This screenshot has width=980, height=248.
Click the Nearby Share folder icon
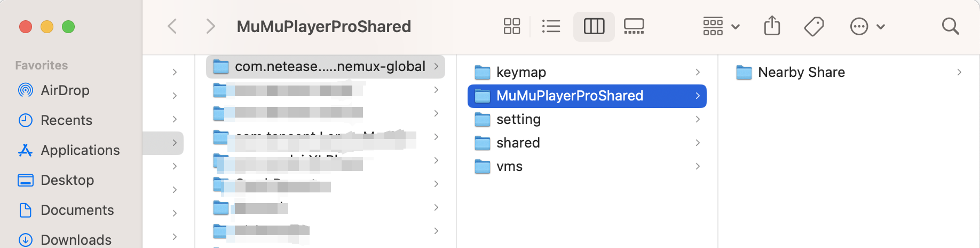[744, 72]
